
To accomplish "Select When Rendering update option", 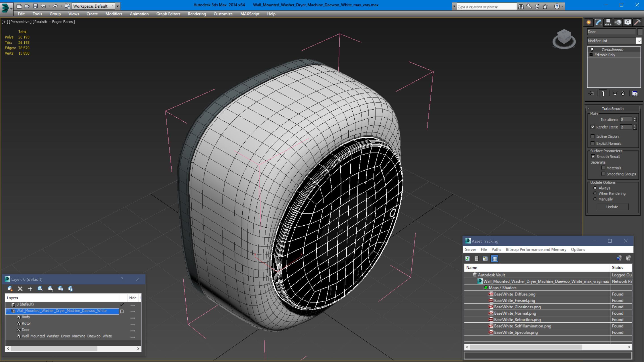I will (595, 193).
